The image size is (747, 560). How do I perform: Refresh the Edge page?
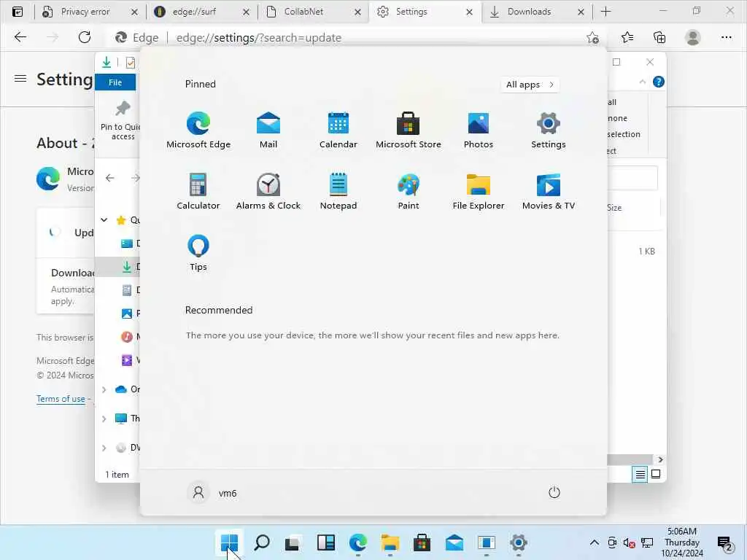85,37
